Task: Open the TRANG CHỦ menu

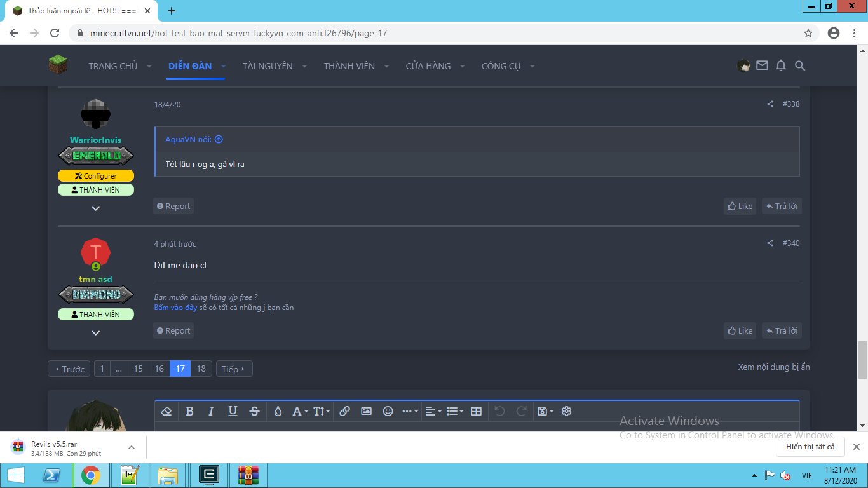Action: coord(113,66)
